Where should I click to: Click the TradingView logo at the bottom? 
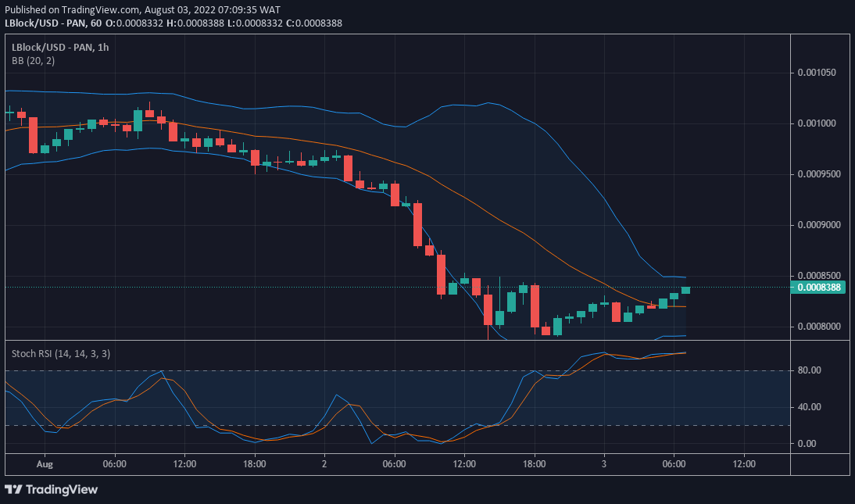tap(52, 489)
